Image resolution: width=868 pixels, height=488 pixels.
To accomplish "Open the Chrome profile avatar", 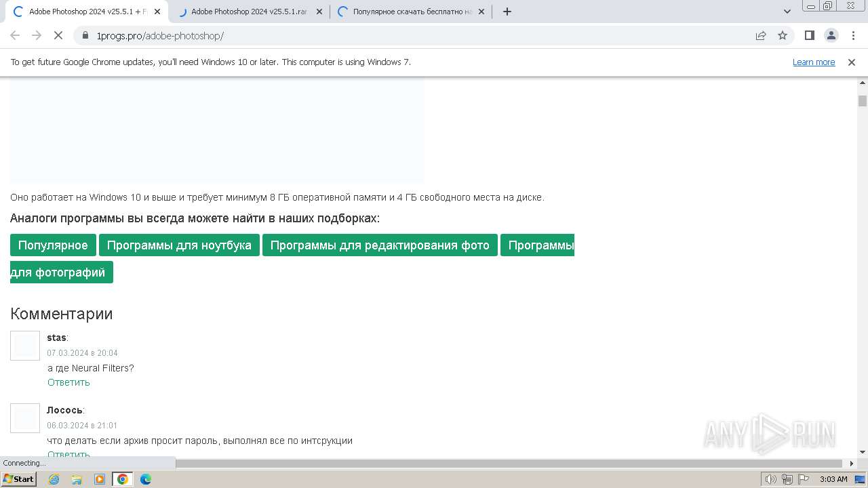I will 831,35.
